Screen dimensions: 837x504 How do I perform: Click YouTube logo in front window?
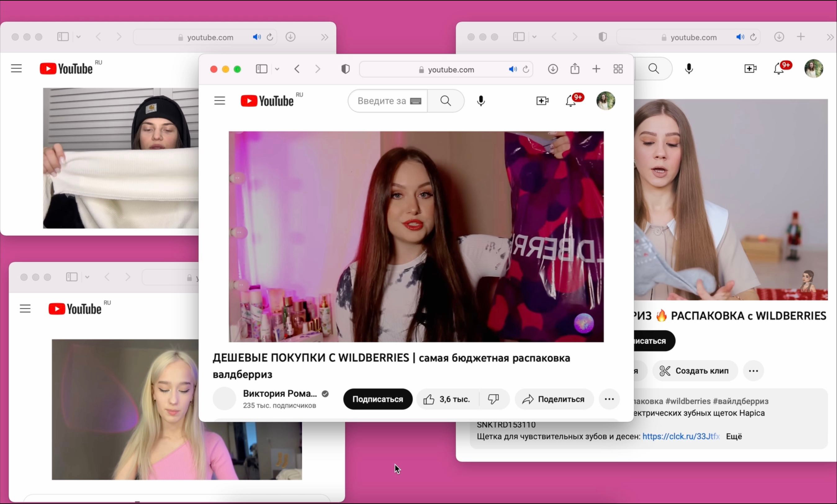[x=267, y=101]
